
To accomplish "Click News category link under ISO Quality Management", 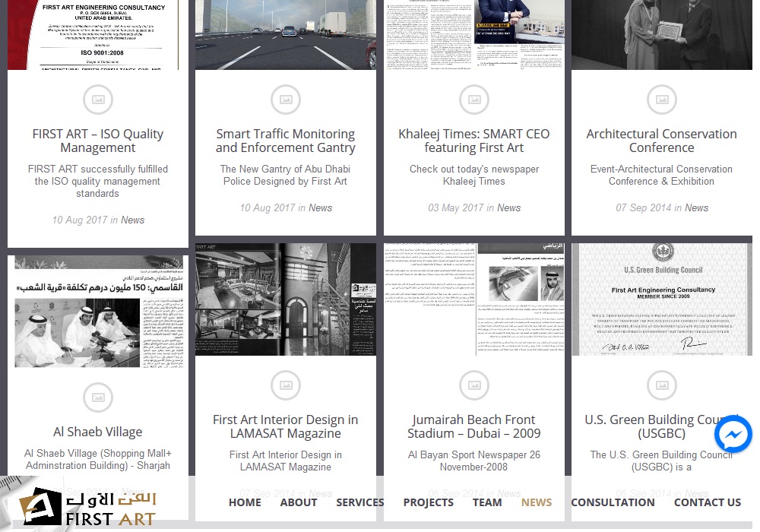I will (x=132, y=220).
